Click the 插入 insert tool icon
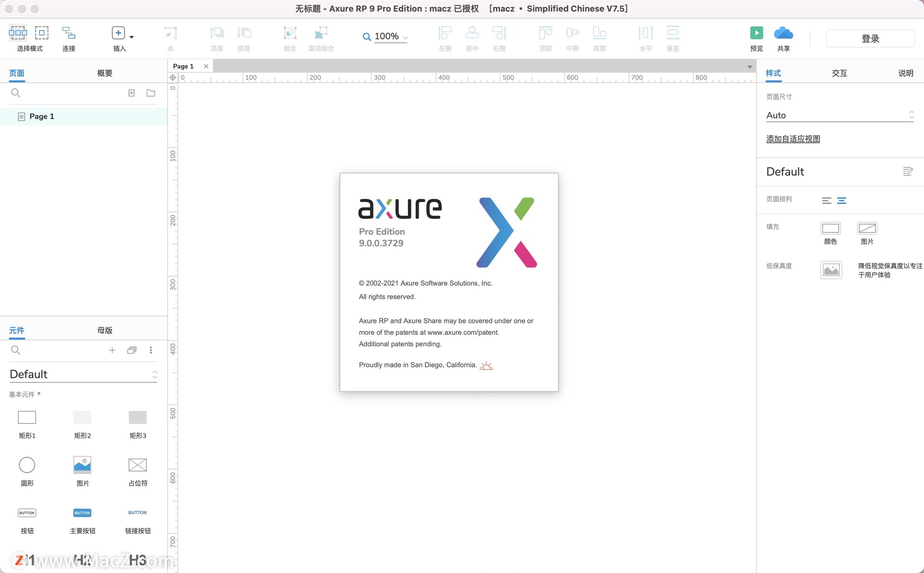Viewport: 924px width, 573px height. [118, 33]
